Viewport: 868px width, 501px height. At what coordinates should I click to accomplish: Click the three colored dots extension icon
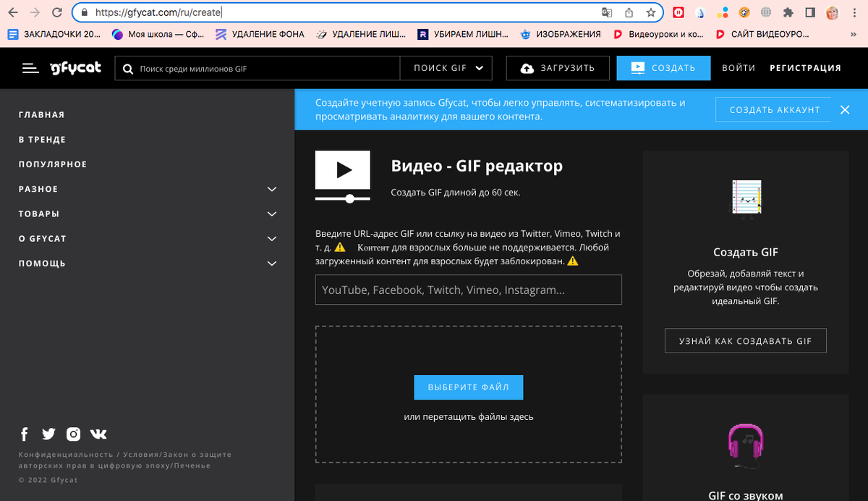722,12
